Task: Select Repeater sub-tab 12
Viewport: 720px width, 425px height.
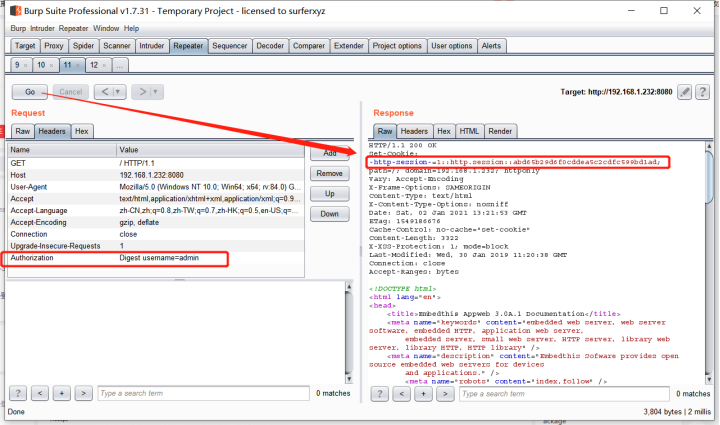Action: point(94,65)
